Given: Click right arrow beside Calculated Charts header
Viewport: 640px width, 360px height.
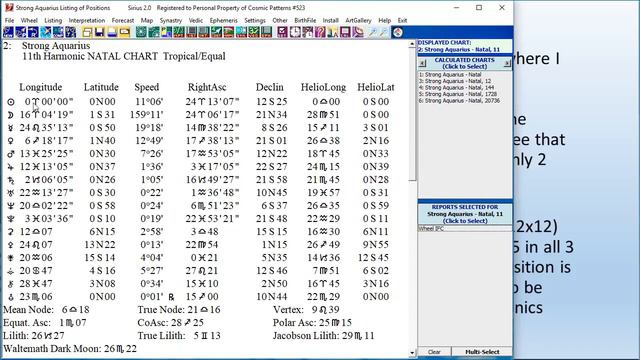Looking at the screenshot, I should (507, 63).
